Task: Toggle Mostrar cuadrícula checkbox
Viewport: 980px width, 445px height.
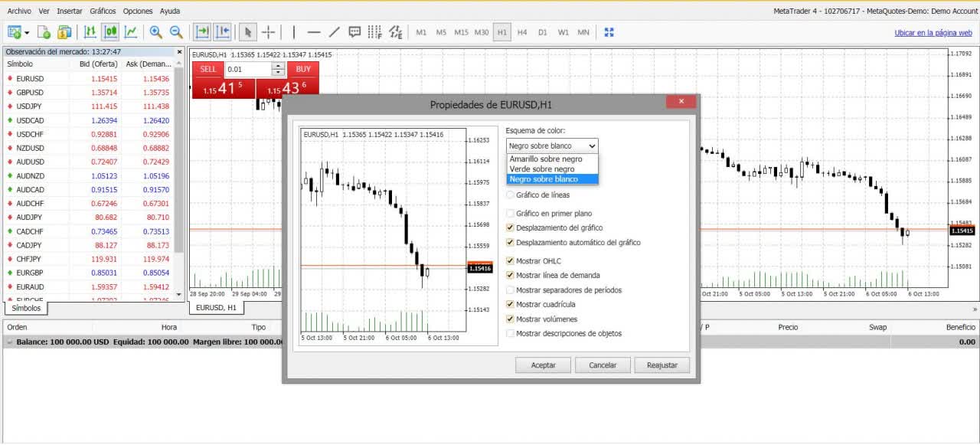Action: coord(511,305)
